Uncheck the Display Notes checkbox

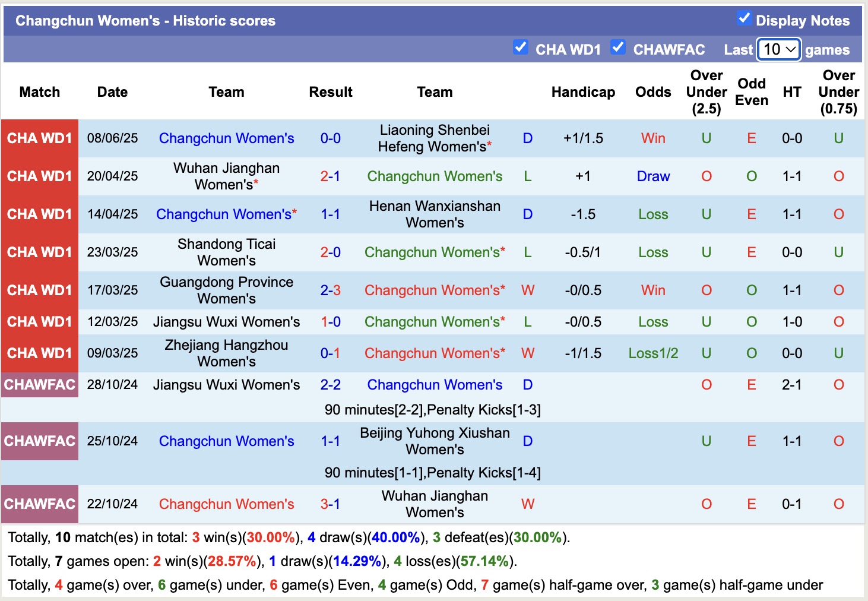click(743, 18)
